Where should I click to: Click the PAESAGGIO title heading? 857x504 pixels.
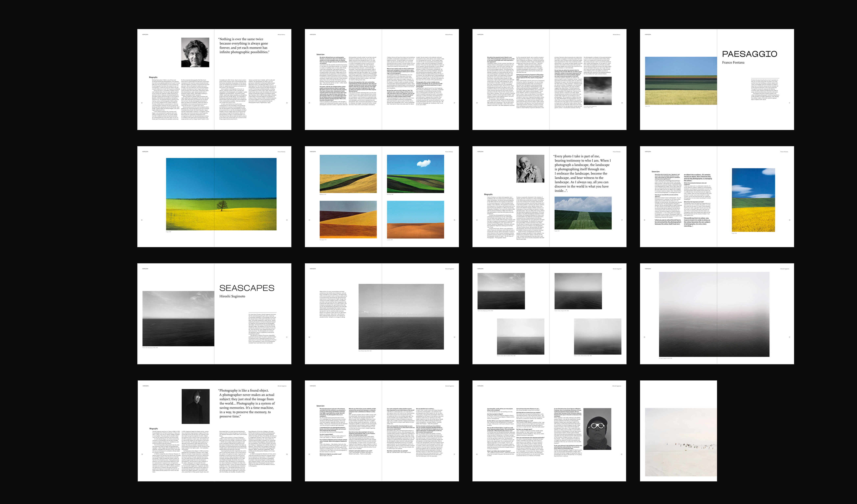[x=749, y=54]
